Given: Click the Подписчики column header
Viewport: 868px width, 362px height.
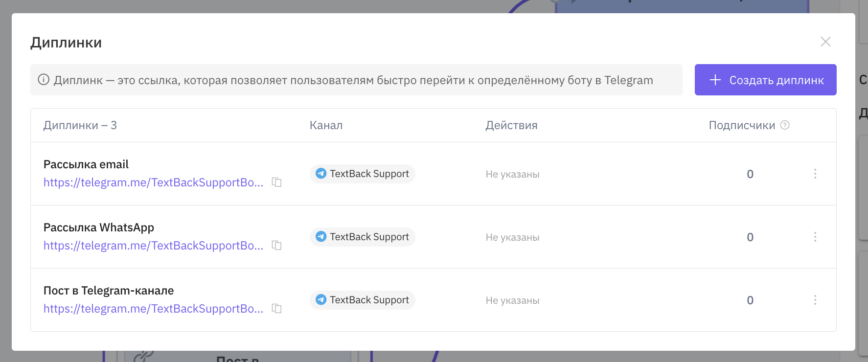Looking at the screenshot, I should point(742,125).
